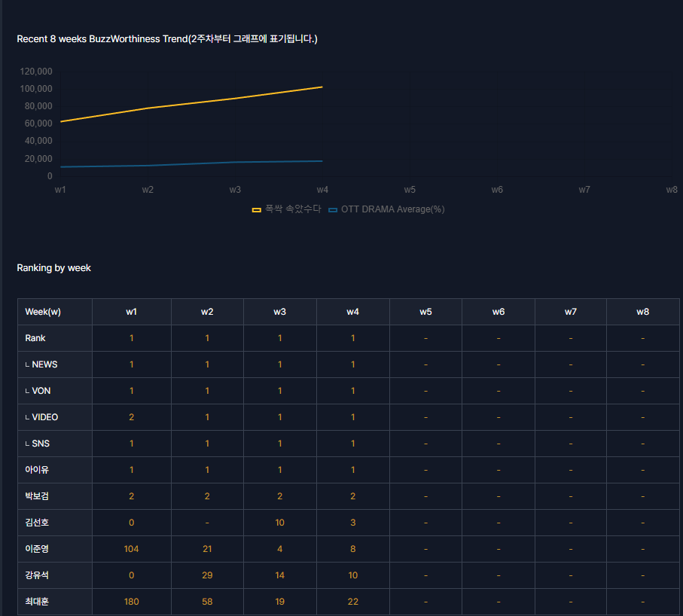Click the 180 value in 최대훈 row
Screen dimensions: 683x616
(x=131, y=602)
